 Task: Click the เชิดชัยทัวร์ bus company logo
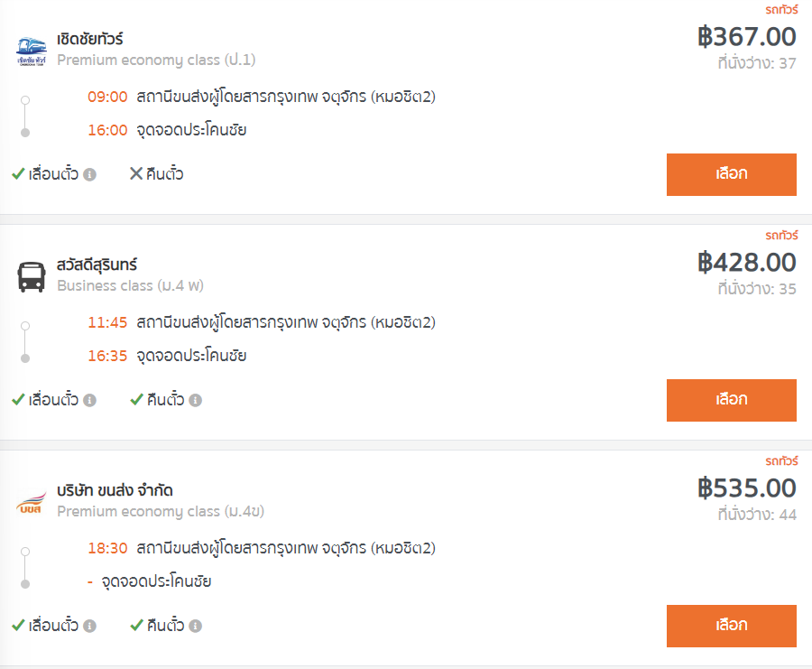click(31, 51)
